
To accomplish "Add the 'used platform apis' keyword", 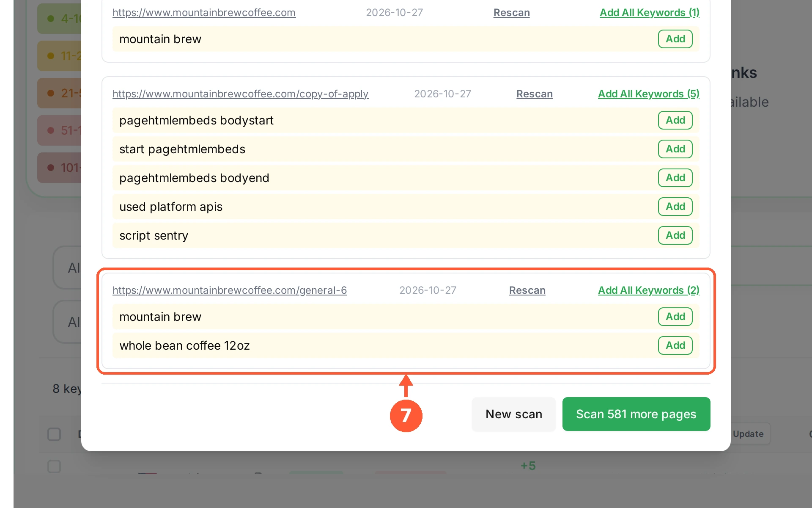I will coord(675,207).
